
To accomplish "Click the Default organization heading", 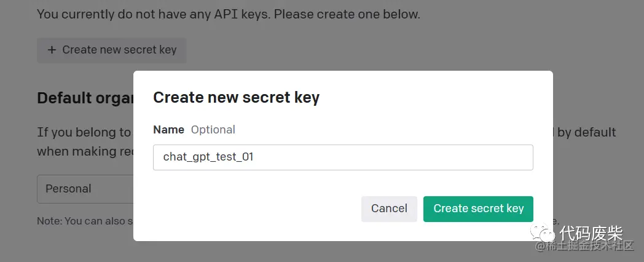I will [x=85, y=98].
